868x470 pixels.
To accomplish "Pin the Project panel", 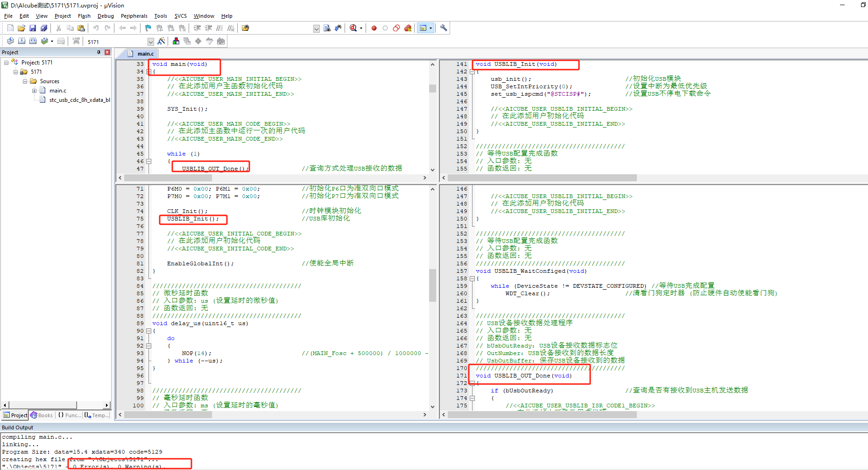I will [99, 52].
